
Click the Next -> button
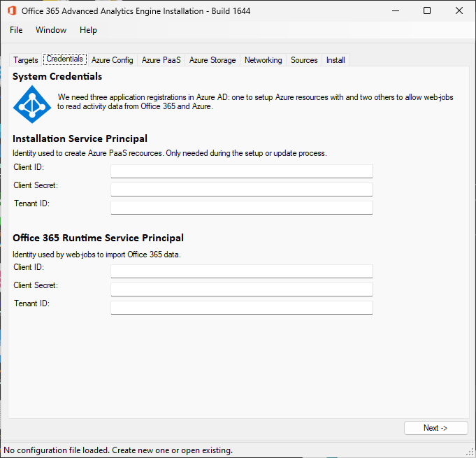coord(435,428)
